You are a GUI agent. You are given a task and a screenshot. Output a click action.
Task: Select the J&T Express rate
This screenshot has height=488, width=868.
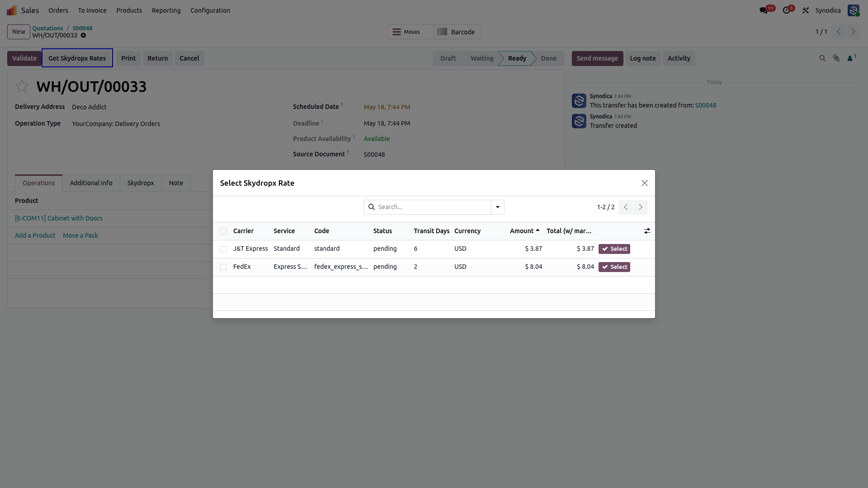[x=614, y=249]
